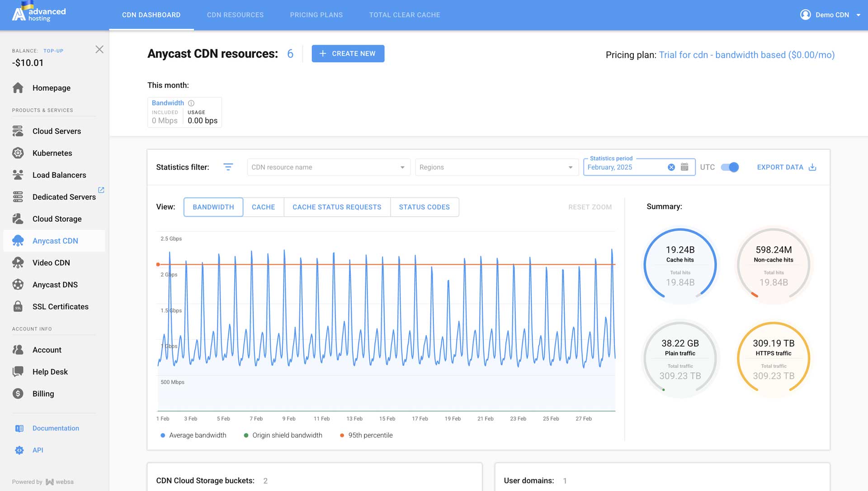Click the Load Balancers icon
This screenshot has height=491, width=868.
point(18,175)
